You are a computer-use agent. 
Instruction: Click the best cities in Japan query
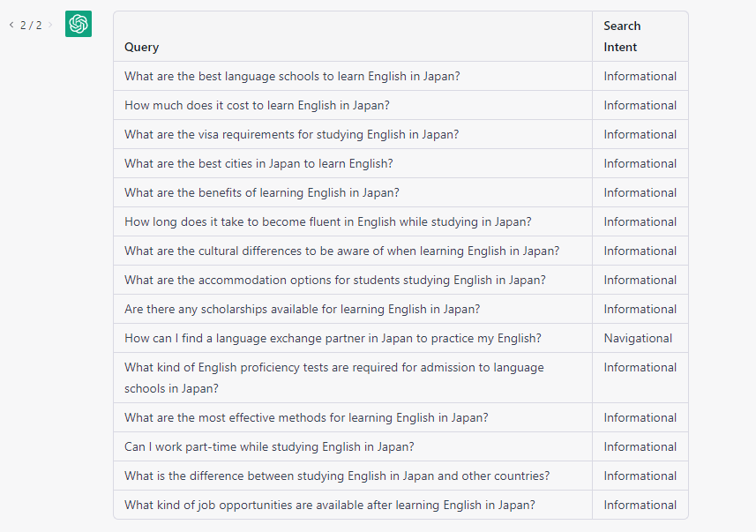point(258,163)
